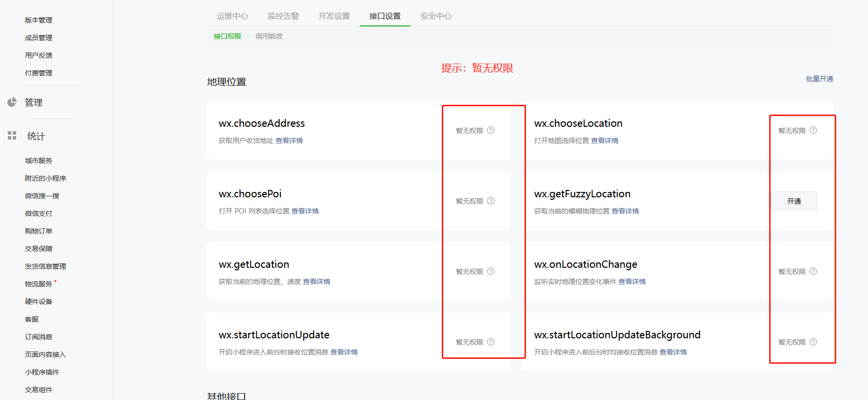Click help icon for wx.startLocationUpdate
868x400 pixels.
tap(491, 342)
